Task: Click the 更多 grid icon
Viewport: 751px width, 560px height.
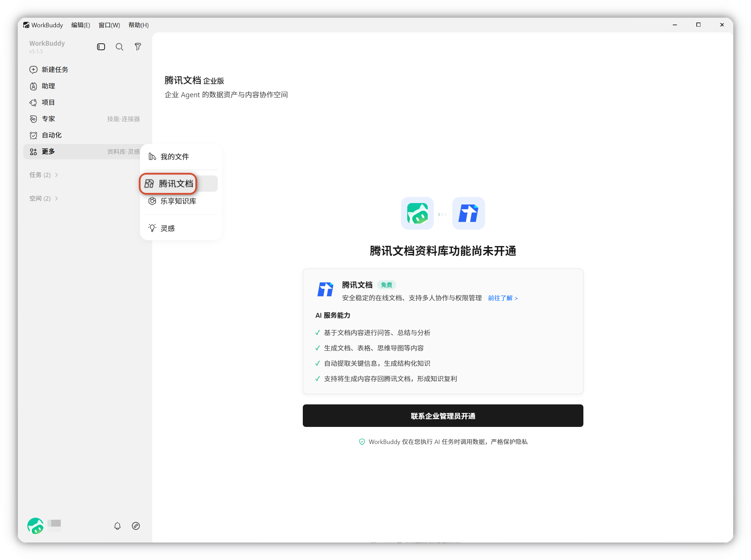Action: click(33, 152)
